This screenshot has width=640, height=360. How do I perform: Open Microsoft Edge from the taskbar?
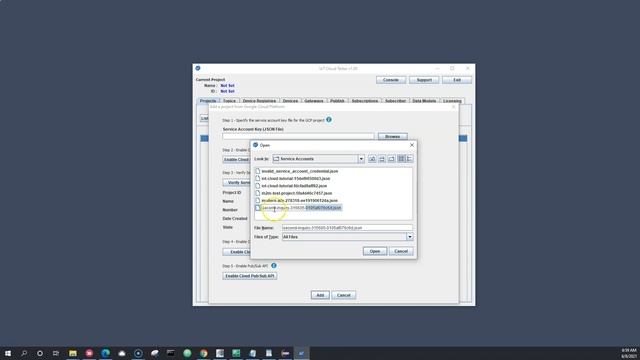(x=105, y=353)
